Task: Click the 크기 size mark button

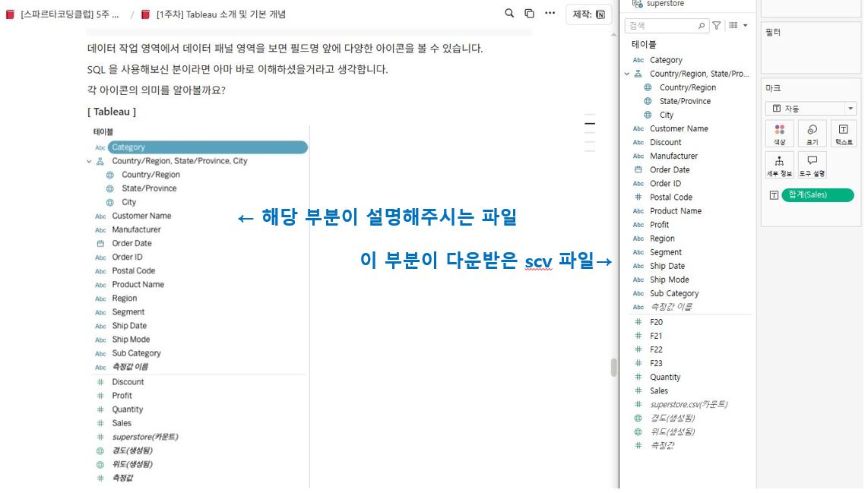Action: click(x=812, y=134)
